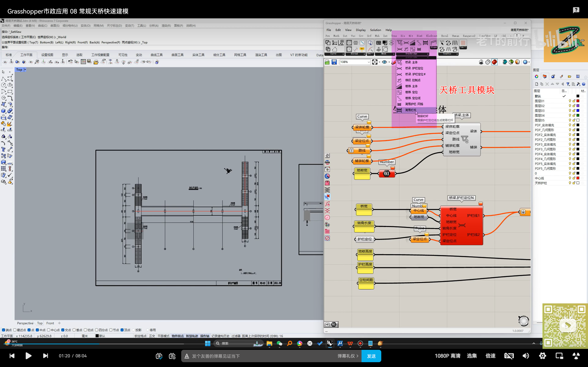Select 简易栏杆 from the component dropdown list
Image resolution: width=588 pixels, height=367 pixels.
(x=411, y=110)
